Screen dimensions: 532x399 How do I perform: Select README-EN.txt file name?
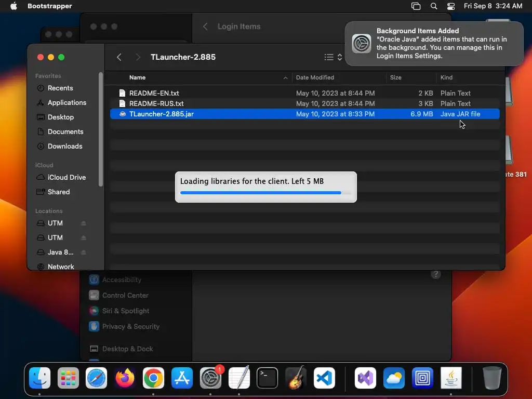pyautogui.click(x=154, y=93)
